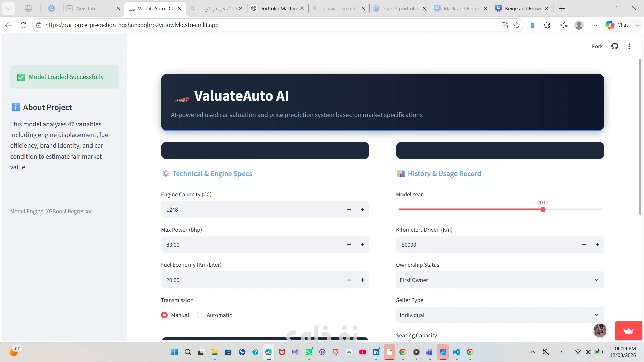Screen dimensions: 644x362
Task: View site information lock icon
Action: click(39, 25)
